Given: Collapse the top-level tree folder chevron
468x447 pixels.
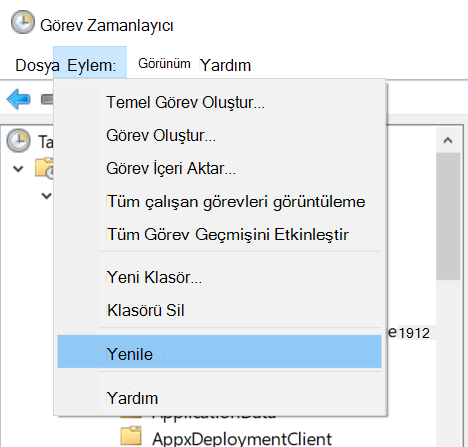Looking at the screenshot, I should coord(18,169).
